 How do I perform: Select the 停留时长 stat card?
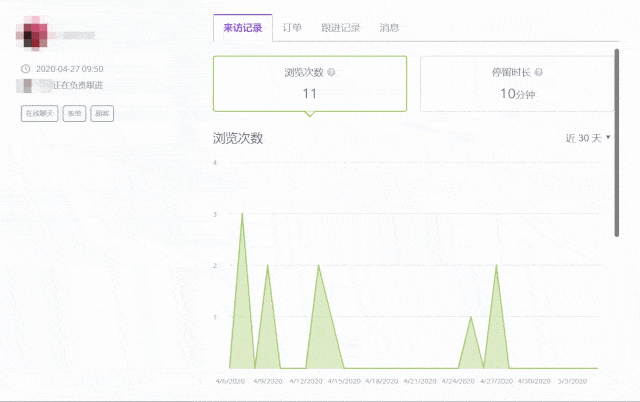click(x=517, y=84)
